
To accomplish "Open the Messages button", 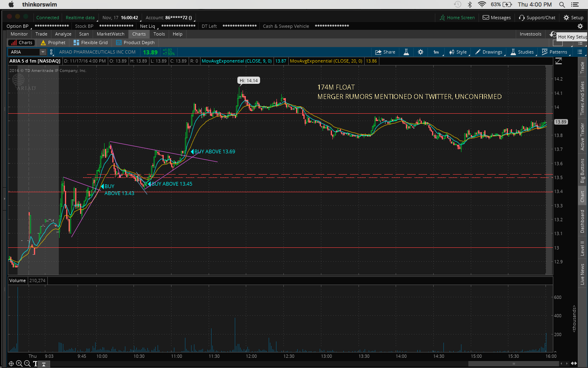I will point(497,18).
